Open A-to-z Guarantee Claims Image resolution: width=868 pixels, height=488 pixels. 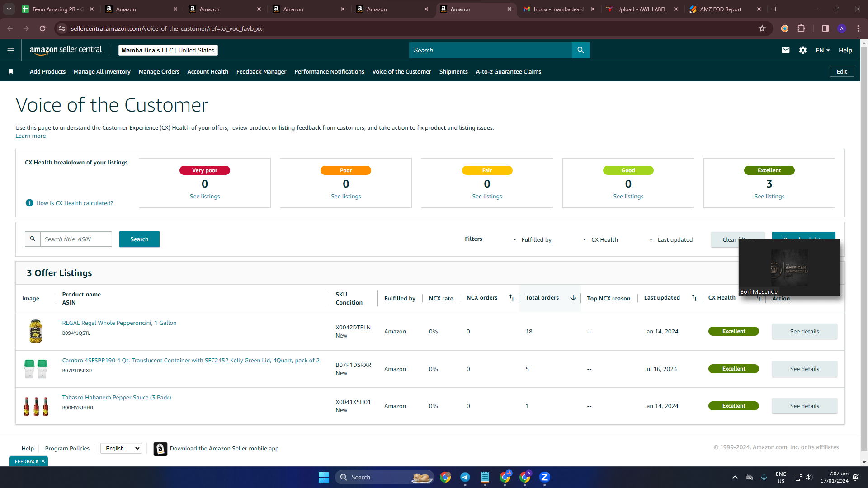pyautogui.click(x=509, y=71)
